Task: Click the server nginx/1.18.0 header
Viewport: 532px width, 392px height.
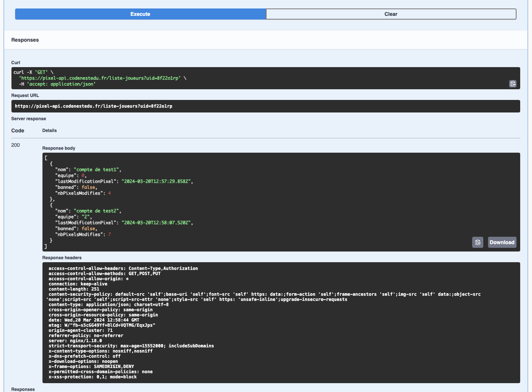Action: coord(75,341)
